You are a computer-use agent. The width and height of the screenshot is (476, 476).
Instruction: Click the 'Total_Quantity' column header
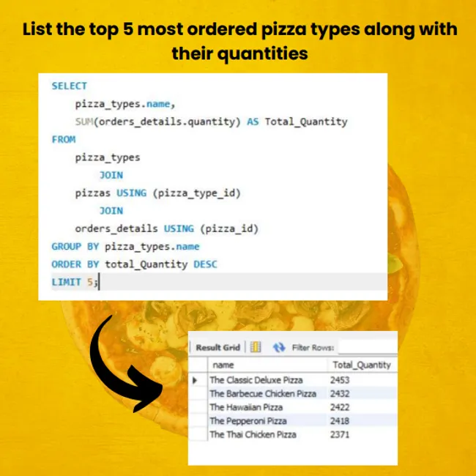(362, 365)
